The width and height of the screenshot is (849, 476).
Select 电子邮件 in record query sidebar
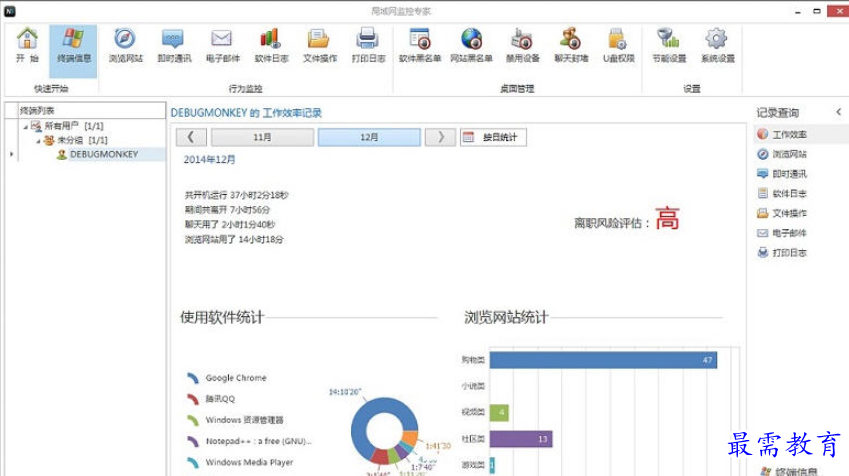[x=782, y=233]
